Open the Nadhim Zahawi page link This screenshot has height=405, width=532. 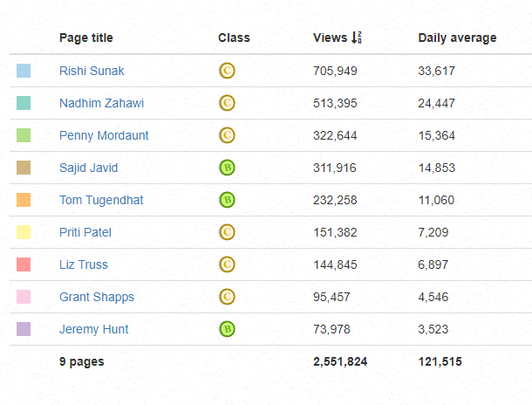click(x=101, y=103)
